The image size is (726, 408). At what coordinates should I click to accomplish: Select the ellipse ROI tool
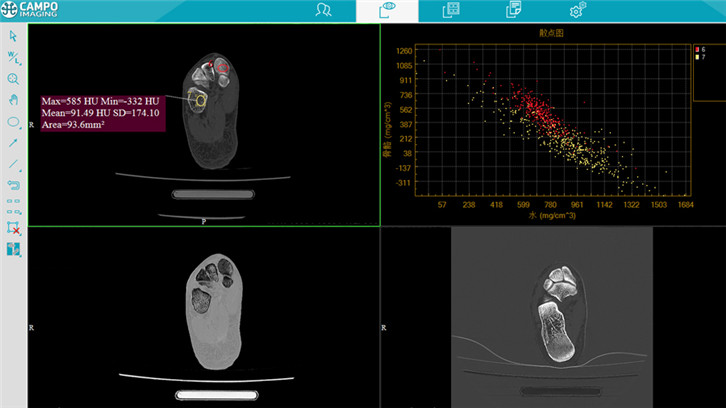[13, 121]
